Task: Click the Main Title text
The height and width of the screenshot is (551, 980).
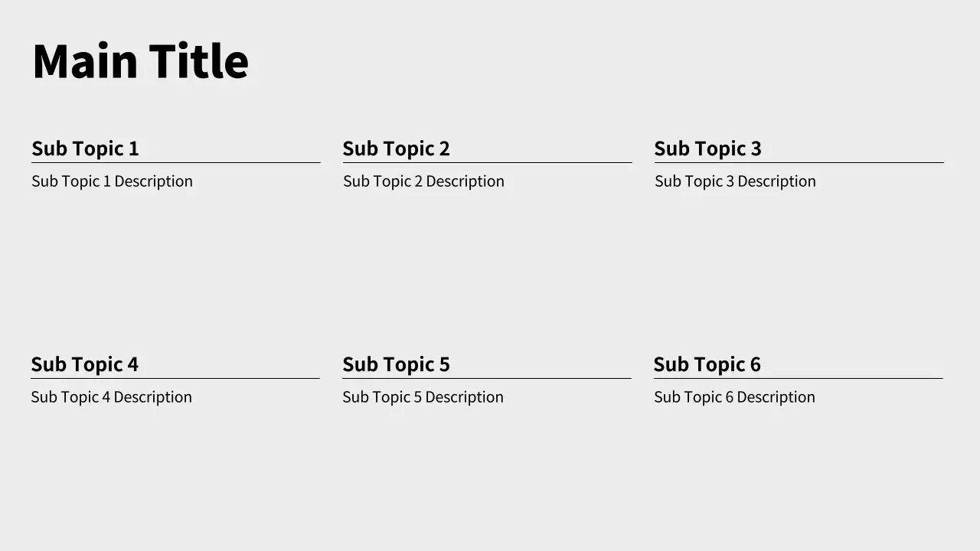Action: click(140, 61)
